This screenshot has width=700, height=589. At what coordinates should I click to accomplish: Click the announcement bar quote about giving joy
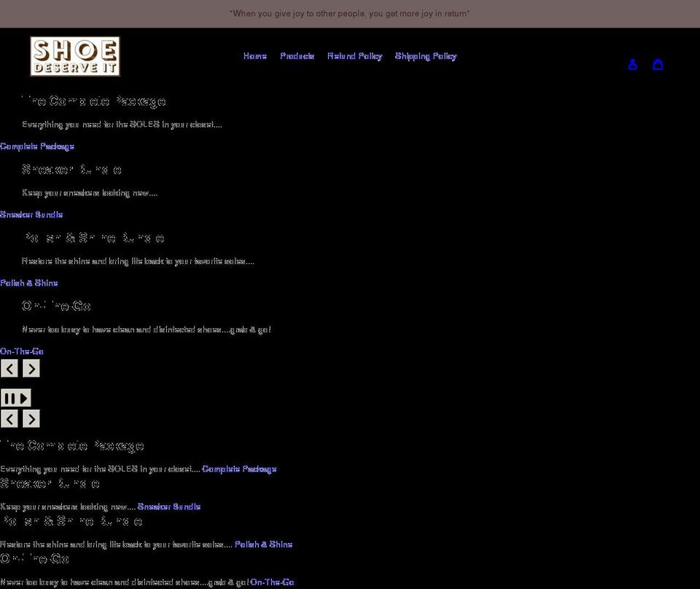[x=349, y=14]
